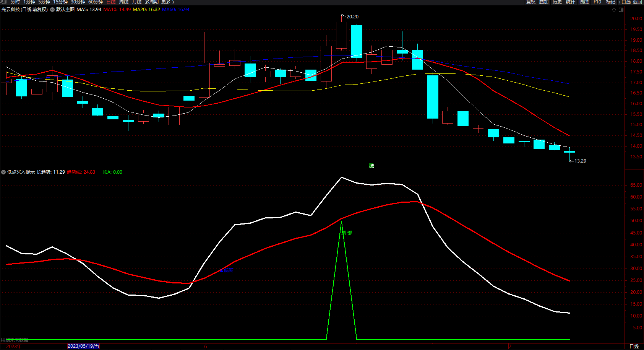Open main chart indicator dropdown arrow
Image resolution: width=644 pixels, height=350 pixels.
pyautogui.click(x=52, y=10)
